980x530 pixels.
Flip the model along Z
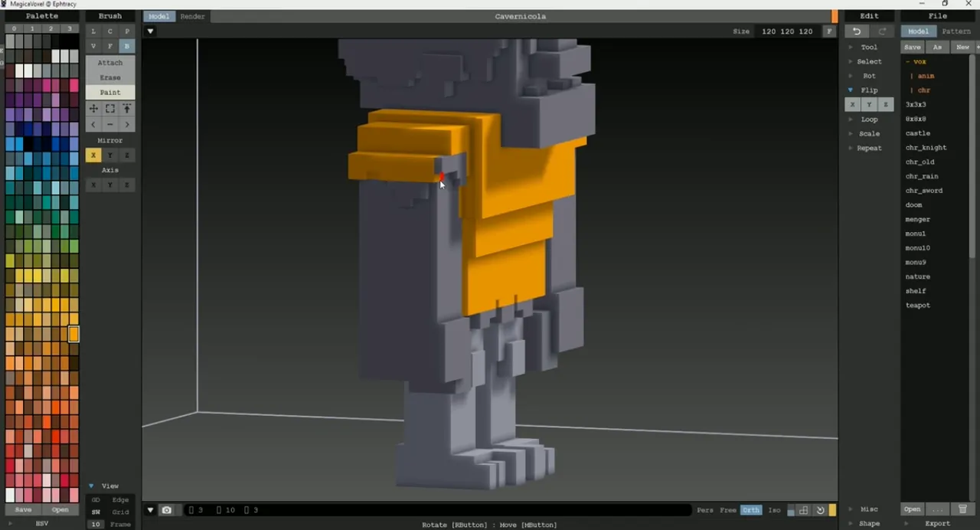pyautogui.click(x=886, y=104)
